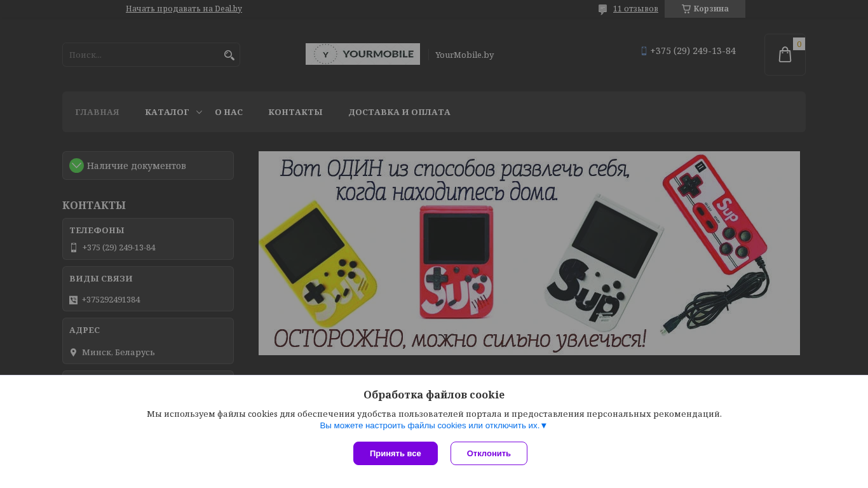This screenshot has width=868, height=488.
Task: Open the shopping bag cart icon
Action: click(x=785, y=55)
